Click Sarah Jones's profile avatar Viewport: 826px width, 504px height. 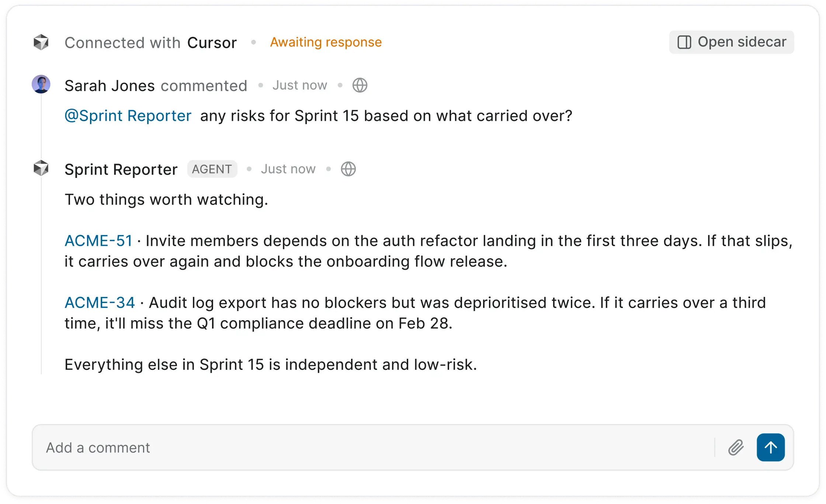(41, 84)
